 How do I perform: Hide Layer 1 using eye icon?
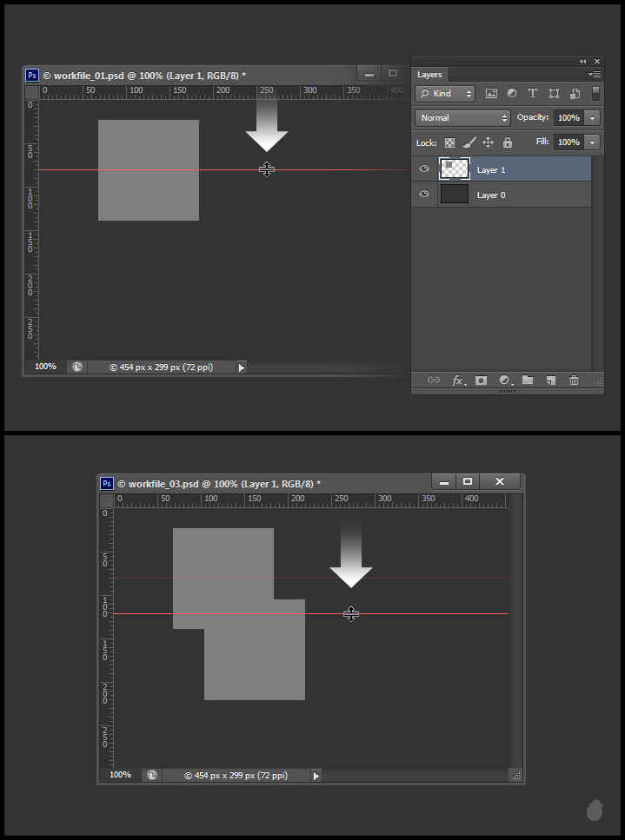click(424, 169)
